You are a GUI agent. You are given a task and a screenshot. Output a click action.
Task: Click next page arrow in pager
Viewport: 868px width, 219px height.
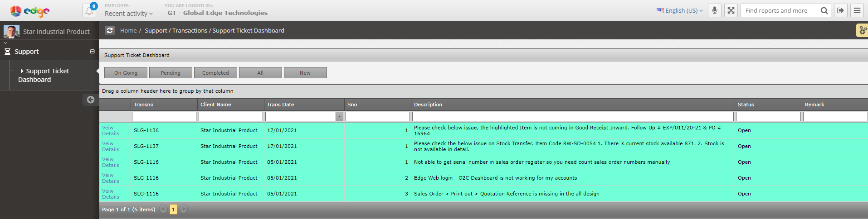(184, 209)
